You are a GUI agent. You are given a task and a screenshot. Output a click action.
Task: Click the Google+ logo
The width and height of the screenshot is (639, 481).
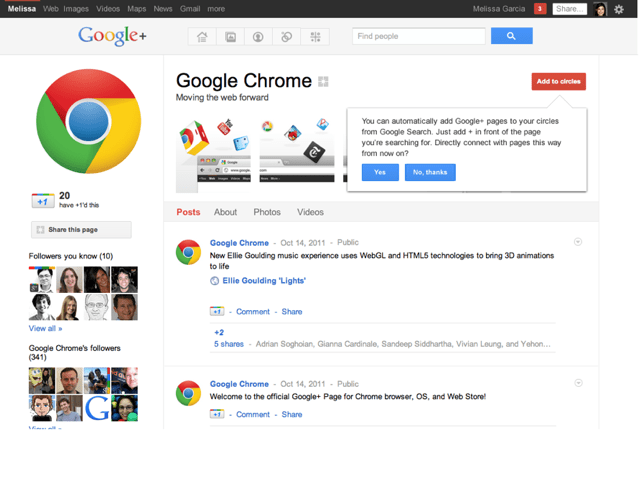click(112, 36)
